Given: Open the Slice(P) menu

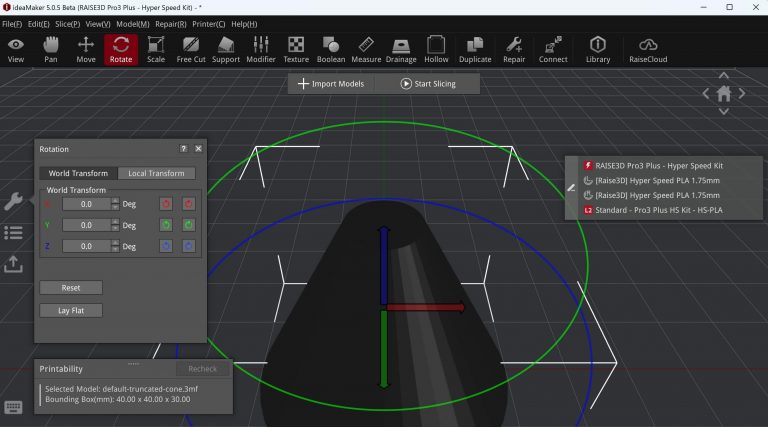Looking at the screenshot, I should tap(68, 23).
